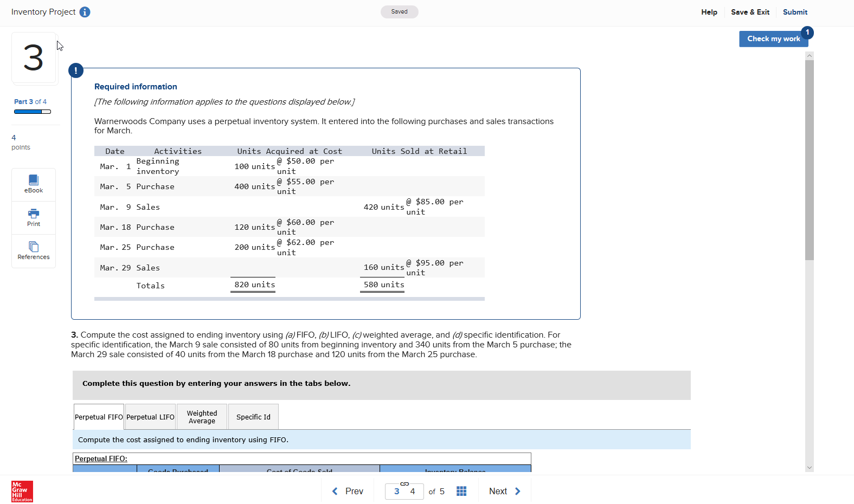Switch to the Perpetual FIFO tab
This screenshot has height=504, width=854.
pos(99,417)
